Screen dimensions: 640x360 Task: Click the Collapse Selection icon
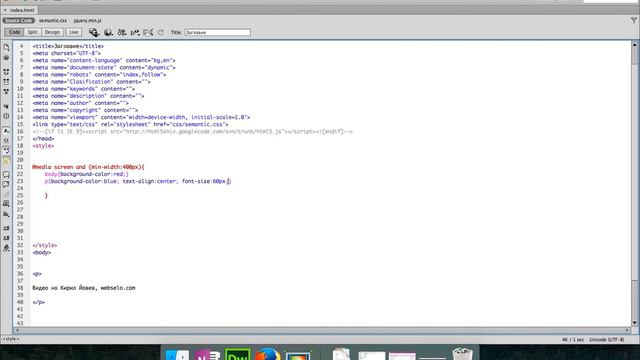(6, 82)
